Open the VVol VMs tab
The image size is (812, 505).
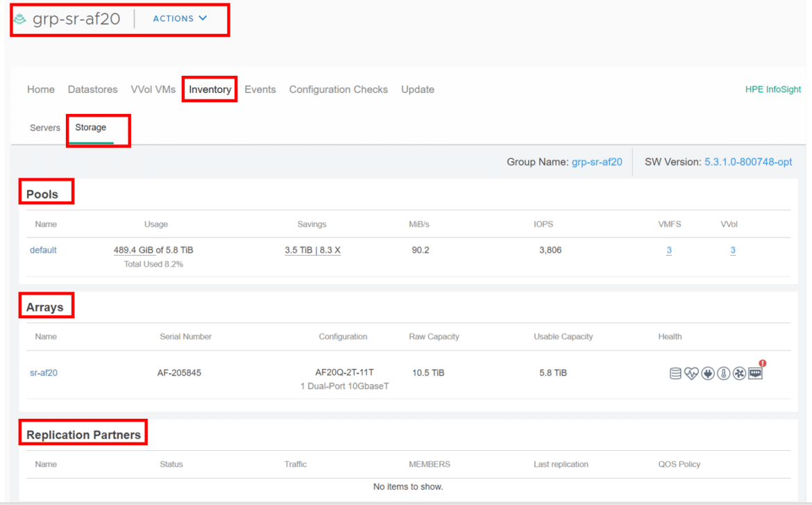tap(153, 89)
